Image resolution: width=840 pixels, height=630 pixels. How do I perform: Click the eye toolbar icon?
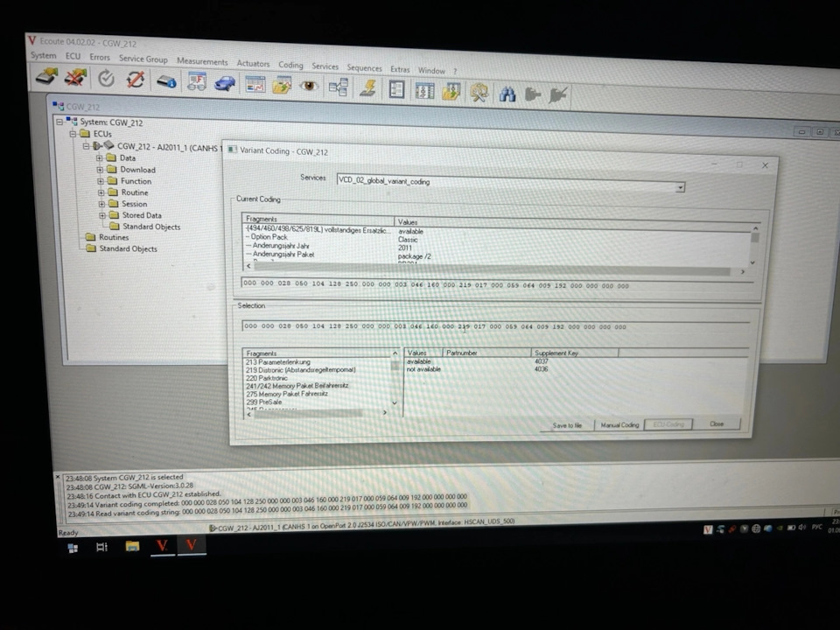point(309,86)
